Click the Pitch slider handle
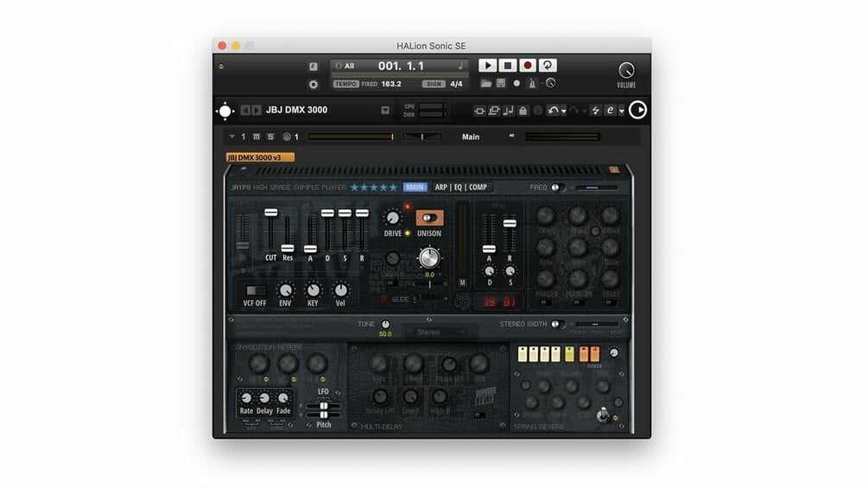This screenshot has height=488, width=868. [x=324, y=414]
